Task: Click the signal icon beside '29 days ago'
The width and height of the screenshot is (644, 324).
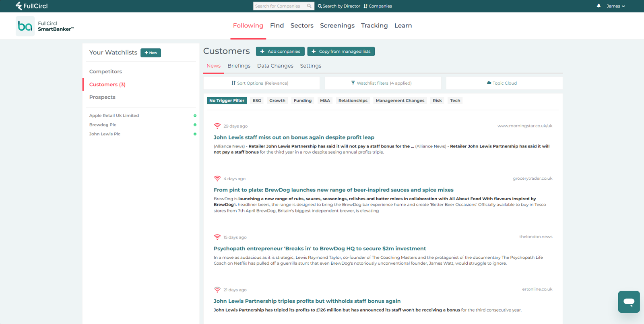Action: 217,126
